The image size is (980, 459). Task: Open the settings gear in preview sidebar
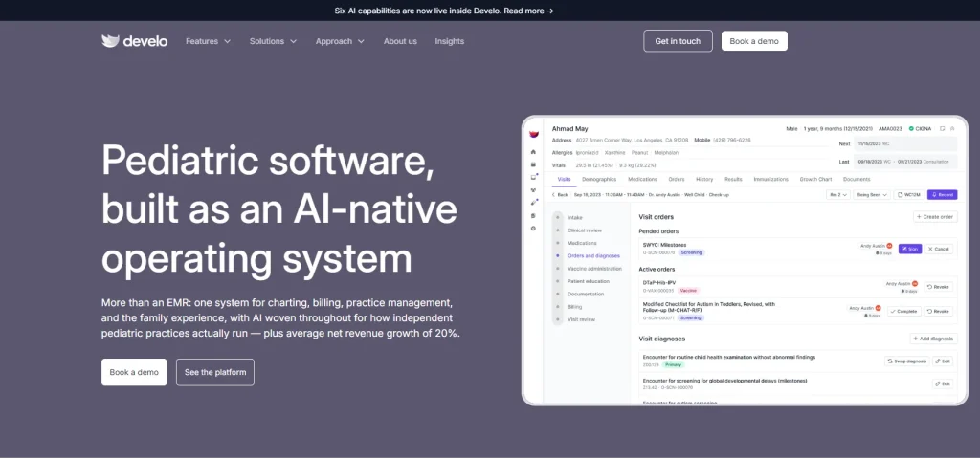point(533,229)
